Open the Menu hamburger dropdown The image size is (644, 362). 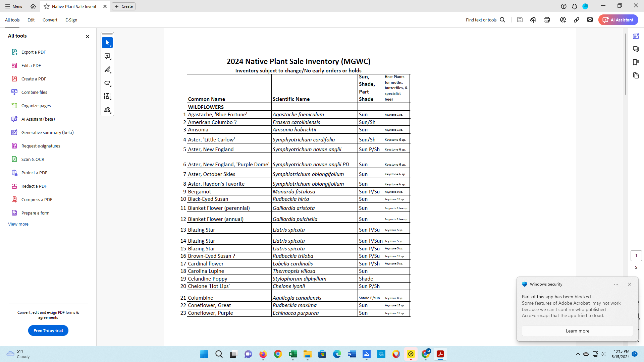tap(14, 6)
